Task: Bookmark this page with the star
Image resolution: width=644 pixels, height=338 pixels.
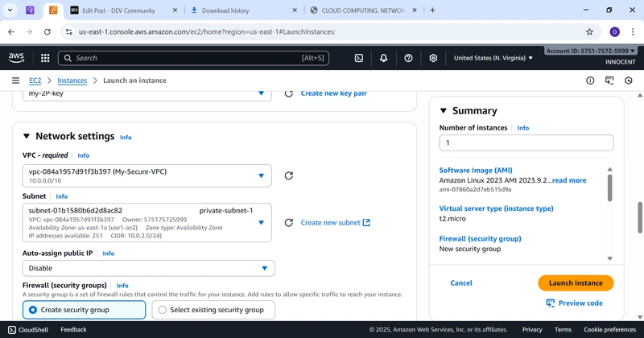Action: pos(589,31)
